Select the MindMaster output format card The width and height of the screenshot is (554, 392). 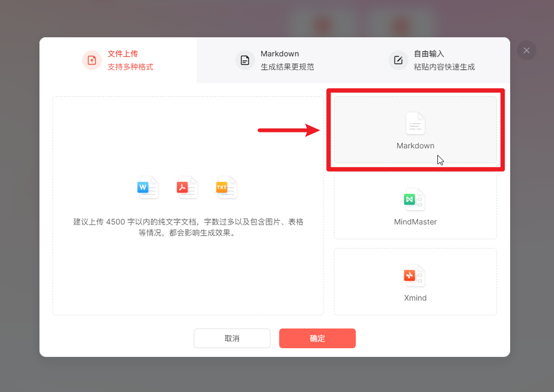[x=415, y=206]
